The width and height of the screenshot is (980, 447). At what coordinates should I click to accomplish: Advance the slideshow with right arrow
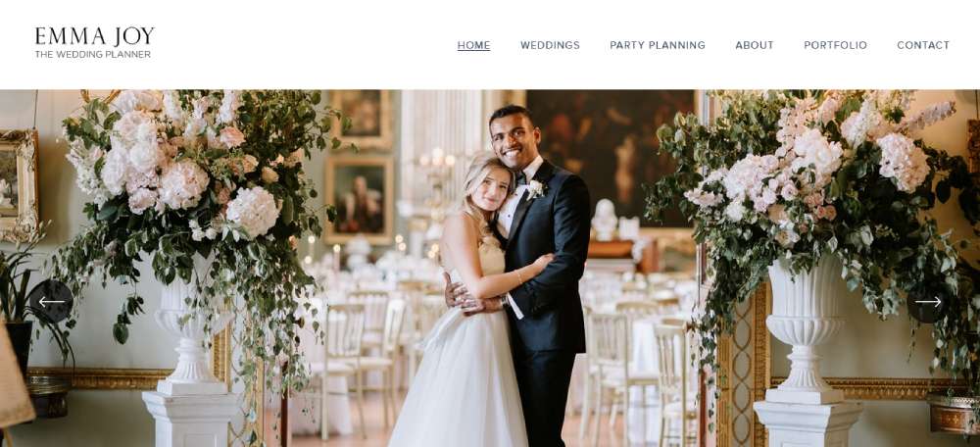tap(928, 301)
